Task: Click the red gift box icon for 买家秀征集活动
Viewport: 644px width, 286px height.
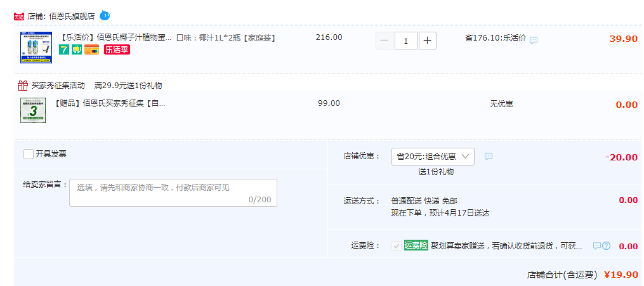Action: 23,86
